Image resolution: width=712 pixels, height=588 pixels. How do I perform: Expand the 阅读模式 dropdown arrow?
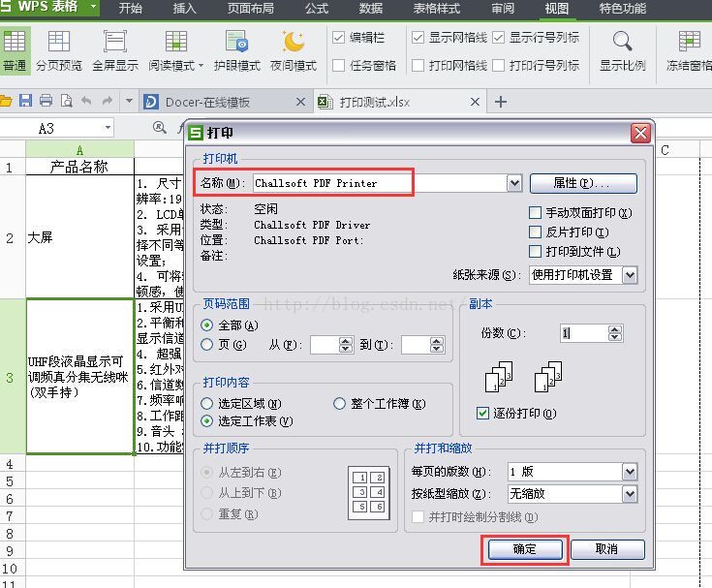(201, 66)
